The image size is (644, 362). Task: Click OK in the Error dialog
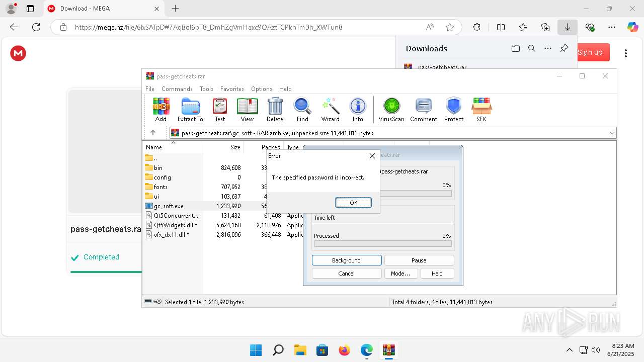coord(353,203)
